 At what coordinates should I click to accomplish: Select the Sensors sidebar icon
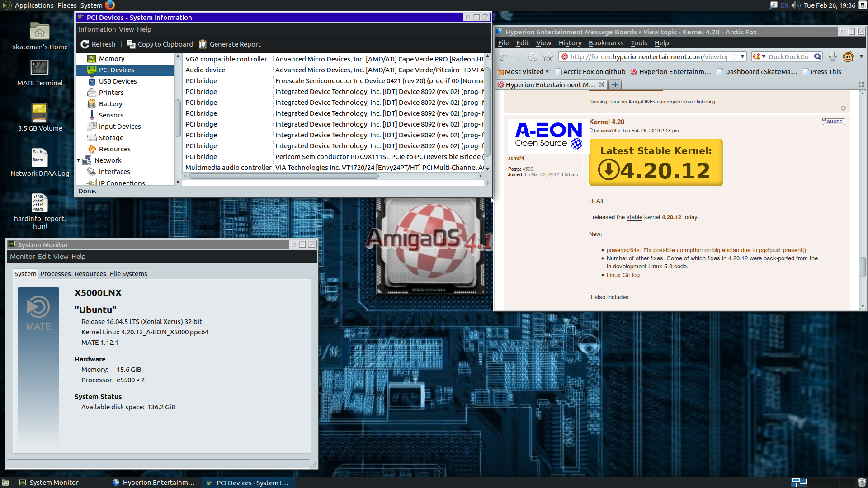(x=92, y=115)
